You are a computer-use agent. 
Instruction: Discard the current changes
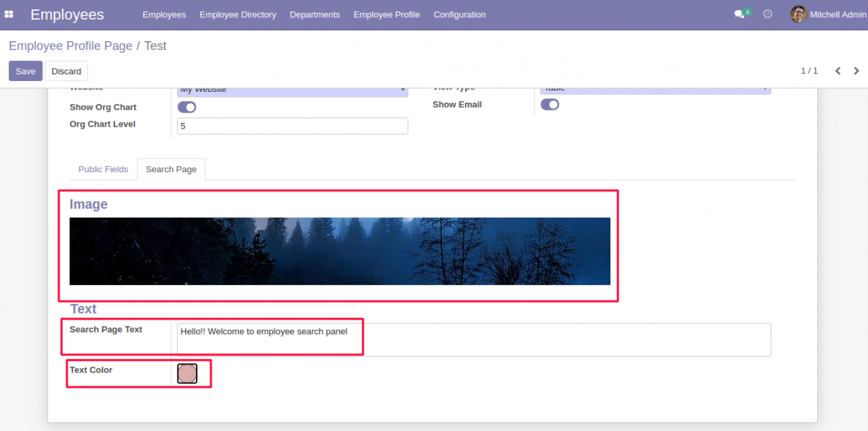coord(66,71)
